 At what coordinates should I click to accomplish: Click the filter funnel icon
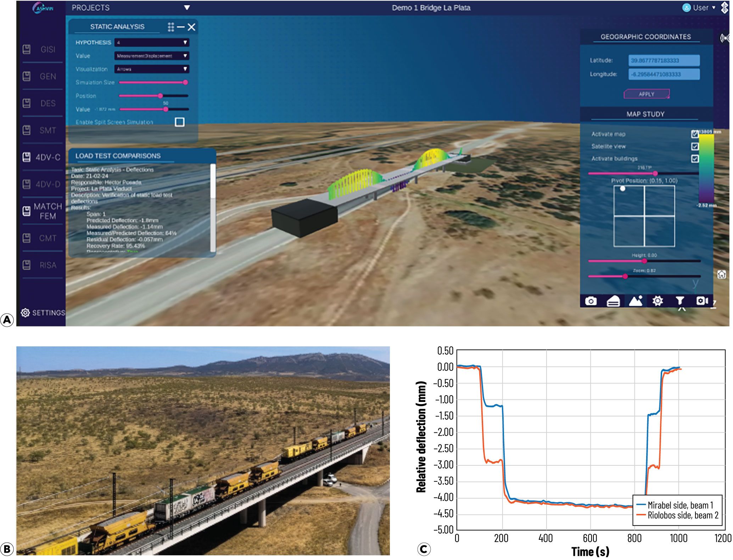click(x=680, y=301)
